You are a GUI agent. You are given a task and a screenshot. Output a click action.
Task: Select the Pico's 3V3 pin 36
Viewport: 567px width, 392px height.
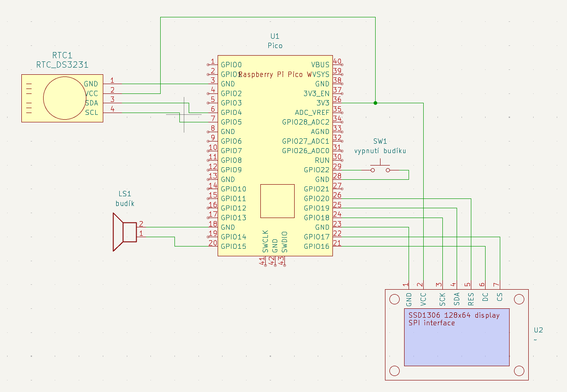[x=337, y=103]
